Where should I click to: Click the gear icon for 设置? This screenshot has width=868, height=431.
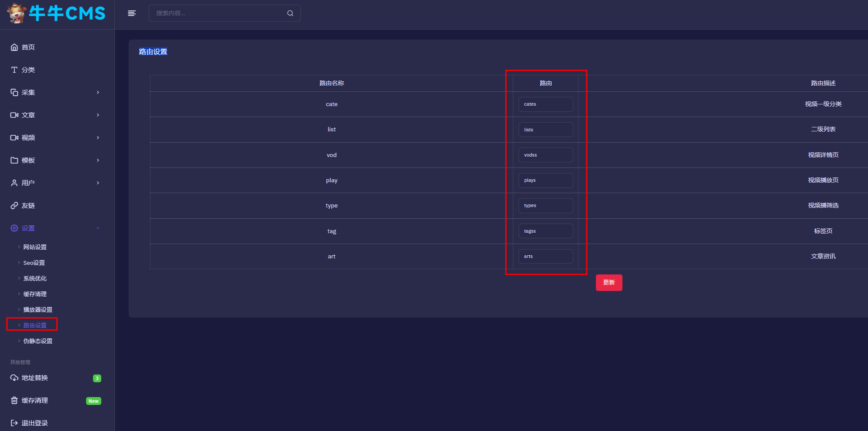tap(14, 228)
